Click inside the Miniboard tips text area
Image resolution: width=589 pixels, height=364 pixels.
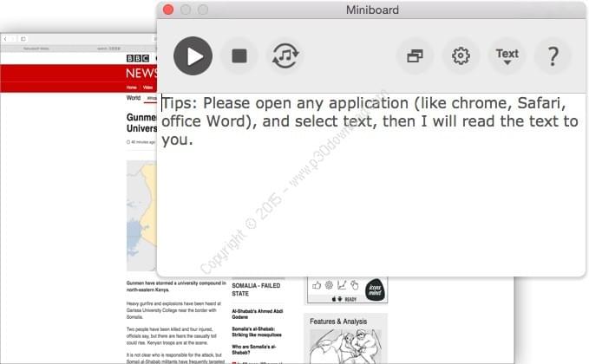[370, 185]
